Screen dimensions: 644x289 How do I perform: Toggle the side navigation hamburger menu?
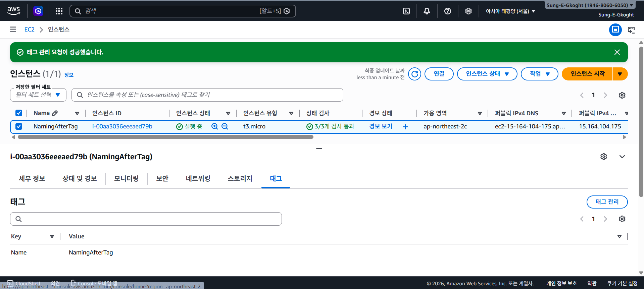(x=13, y=29)
